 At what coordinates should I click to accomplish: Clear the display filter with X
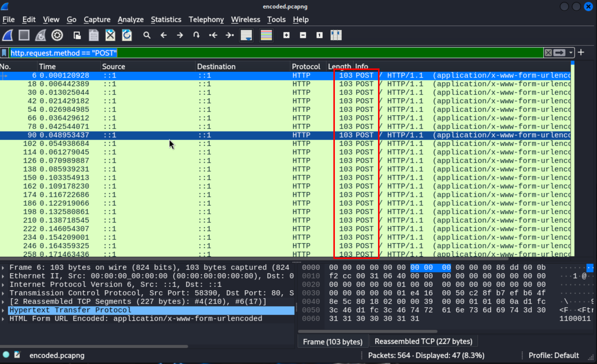pyautogui.click(x=548, y=53)
